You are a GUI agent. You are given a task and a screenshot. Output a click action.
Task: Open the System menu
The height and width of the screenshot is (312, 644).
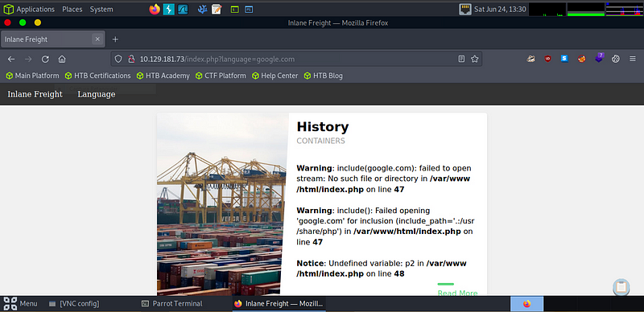tap(101, 9)
